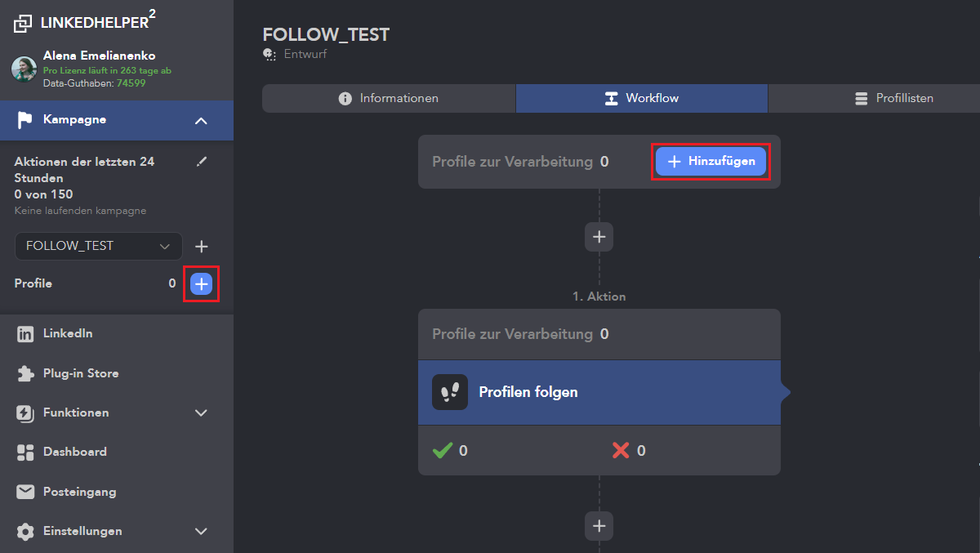Screen dimensions: 980x553
Task: Expand the Einstellungen menu chevron
Action: [201, 531]
